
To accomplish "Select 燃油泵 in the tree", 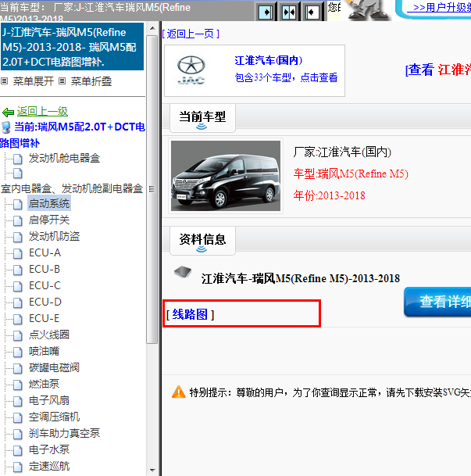I will 44,384.
